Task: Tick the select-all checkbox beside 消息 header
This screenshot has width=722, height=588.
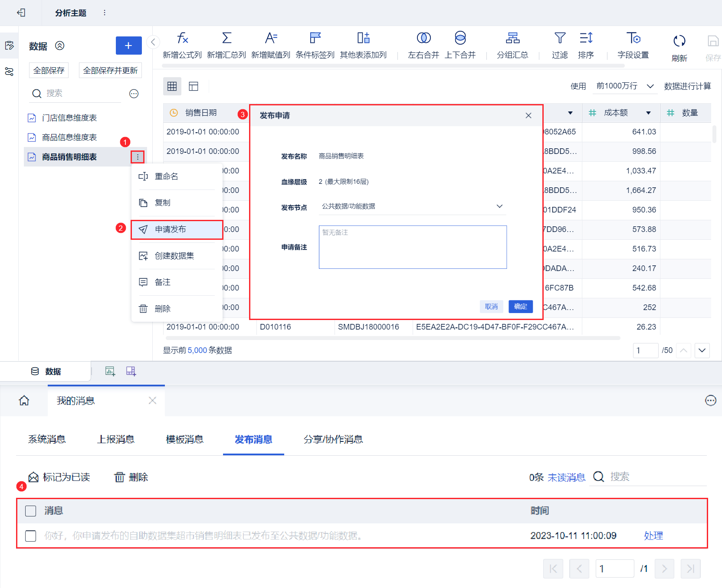Action: tap(30, 511)
